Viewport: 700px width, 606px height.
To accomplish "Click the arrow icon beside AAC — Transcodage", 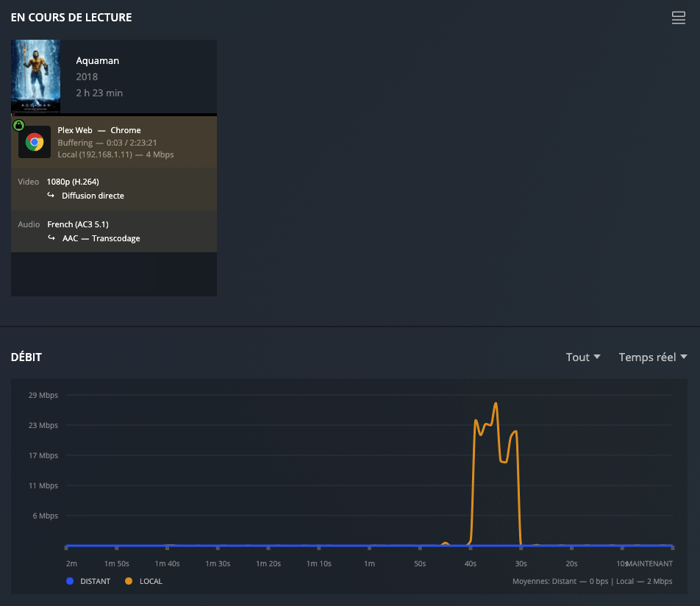I will [51, 238].
